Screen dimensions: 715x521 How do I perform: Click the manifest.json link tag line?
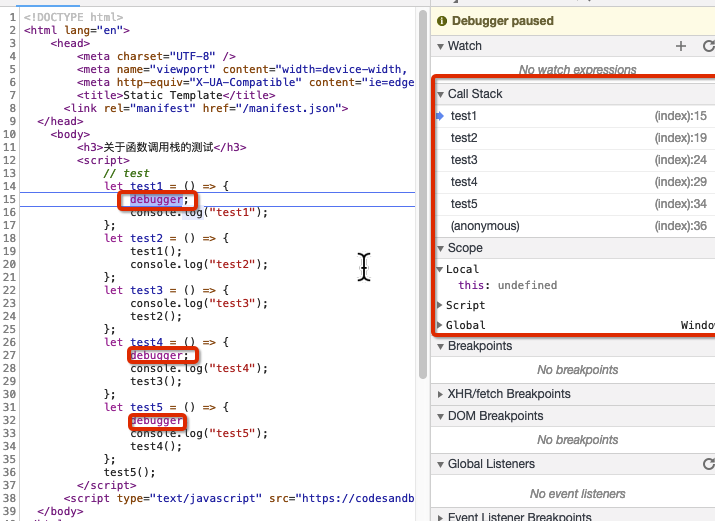[x=206, y=108]
